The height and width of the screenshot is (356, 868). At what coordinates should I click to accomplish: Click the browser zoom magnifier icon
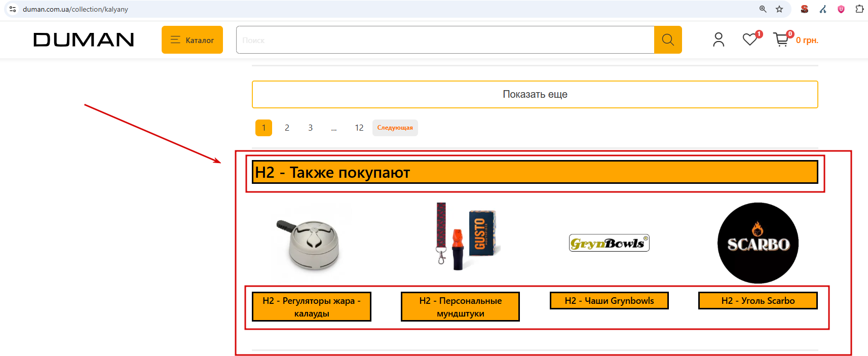(x=763, y=9)
